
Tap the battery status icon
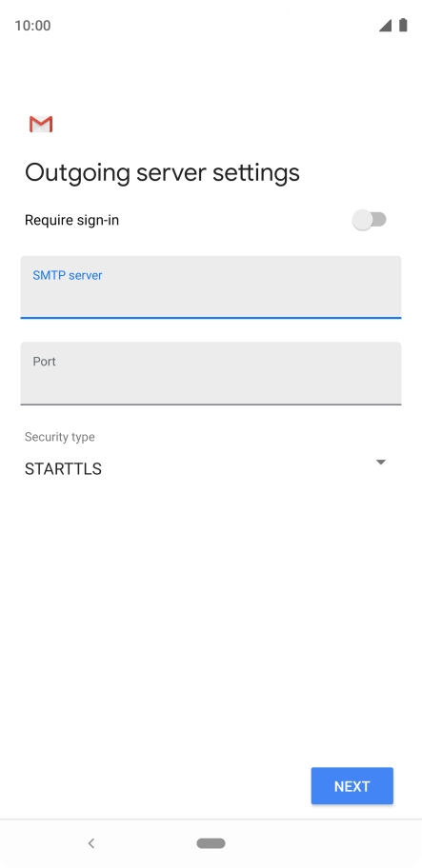(403, 25)
